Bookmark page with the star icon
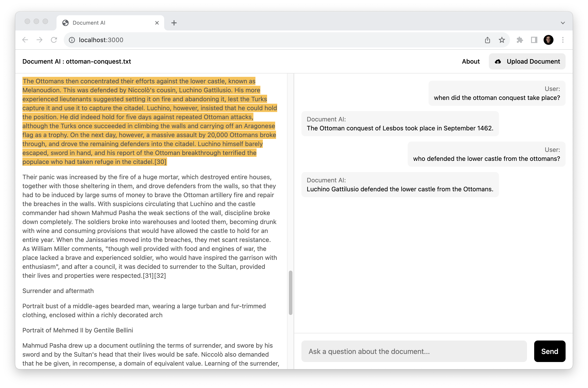The height and width of the screenshot is (388, 588). click(502, 40)
